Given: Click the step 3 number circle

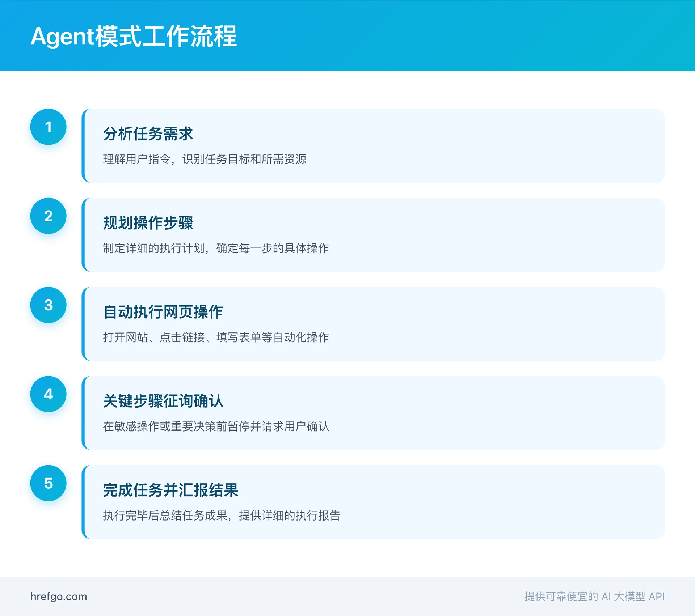Looking at the screenshot, I should 48,305.
